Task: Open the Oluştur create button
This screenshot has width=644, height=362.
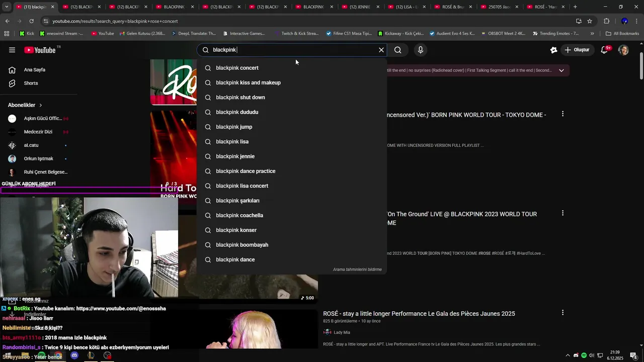Action: pos(577,50)
